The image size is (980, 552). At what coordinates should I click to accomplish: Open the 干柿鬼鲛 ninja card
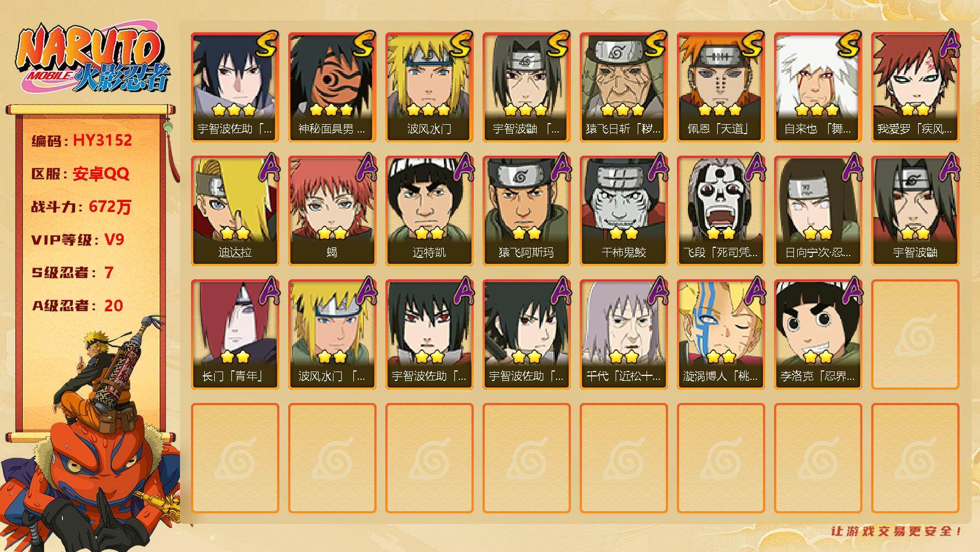[623, 211]
